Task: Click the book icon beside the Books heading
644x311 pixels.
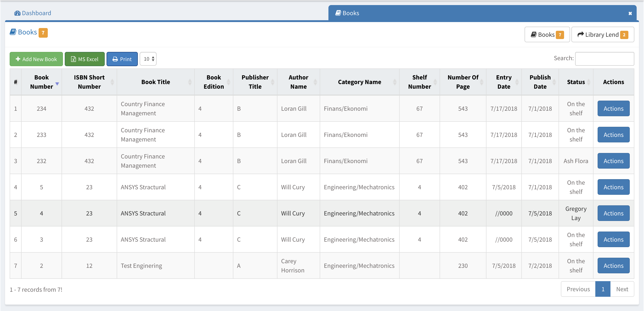Action: click(x=13, y=32)
